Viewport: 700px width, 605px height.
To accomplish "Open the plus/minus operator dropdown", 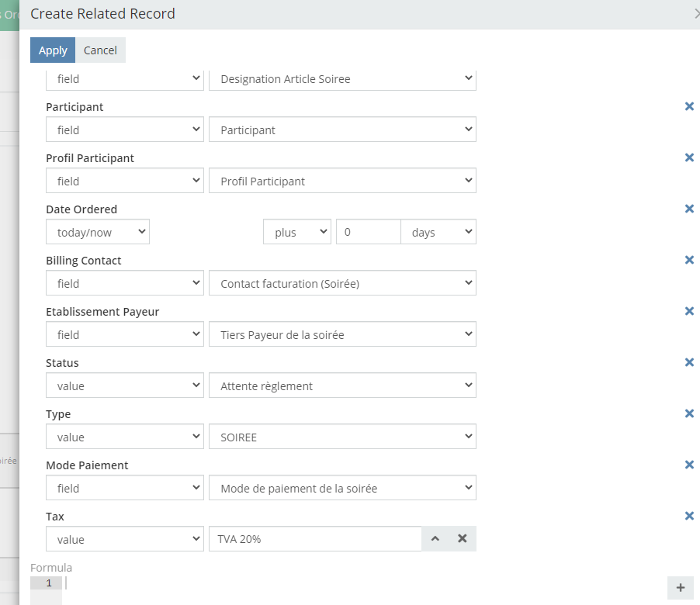I will pos(297,233).
